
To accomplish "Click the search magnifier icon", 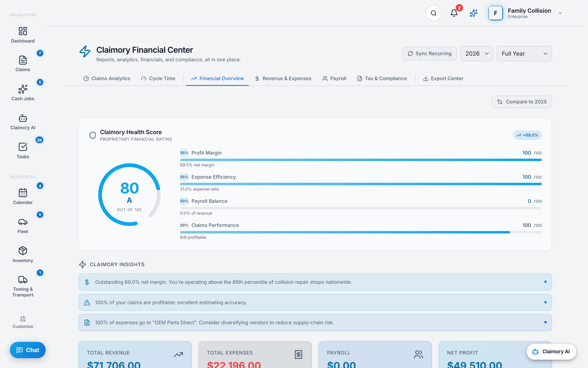I will pos(433,13).
